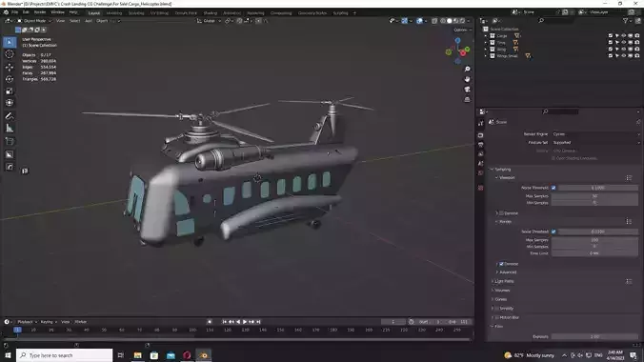644x362 pixels.
Task: Open the Windows Start menu
Action: pos(8,355)
